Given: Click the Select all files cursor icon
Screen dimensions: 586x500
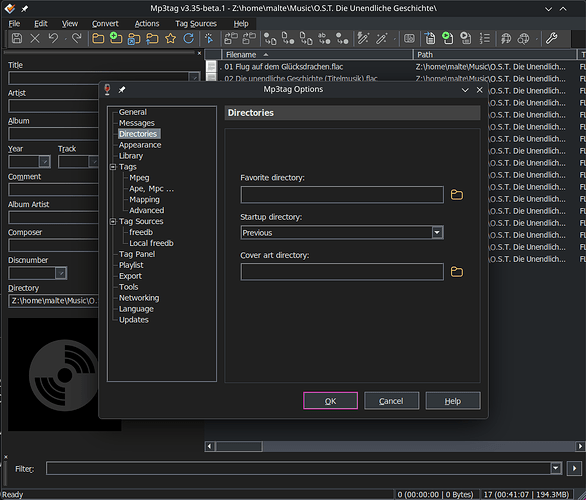Looking at the screenshot, I should pos(209,38).
